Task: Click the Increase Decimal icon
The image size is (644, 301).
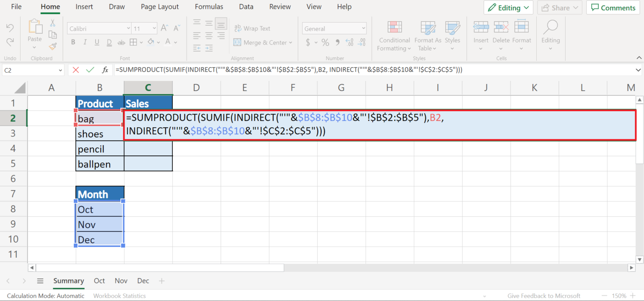Action: 349,42
